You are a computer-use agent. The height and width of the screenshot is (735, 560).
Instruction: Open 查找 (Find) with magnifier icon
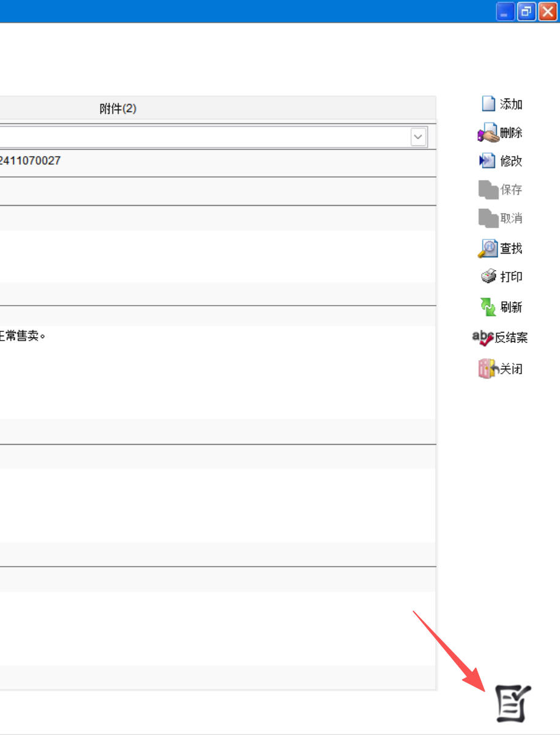[x=488, y=248]
